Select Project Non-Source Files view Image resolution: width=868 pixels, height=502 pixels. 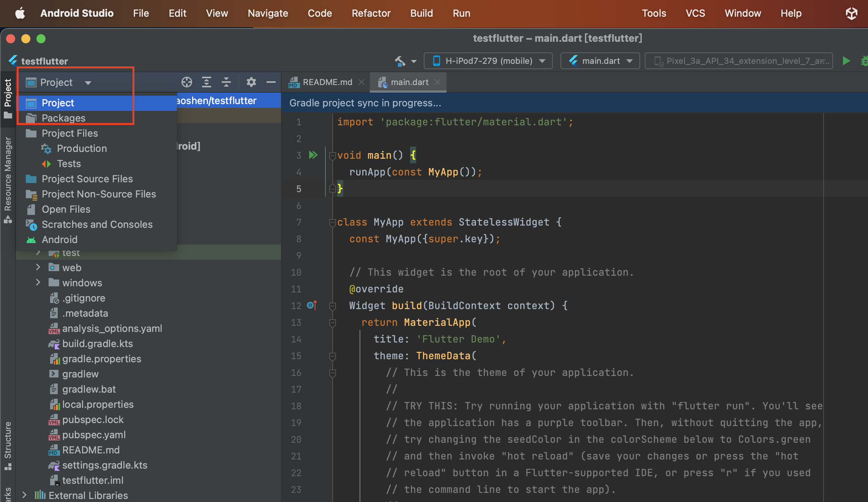pos(97,194)
